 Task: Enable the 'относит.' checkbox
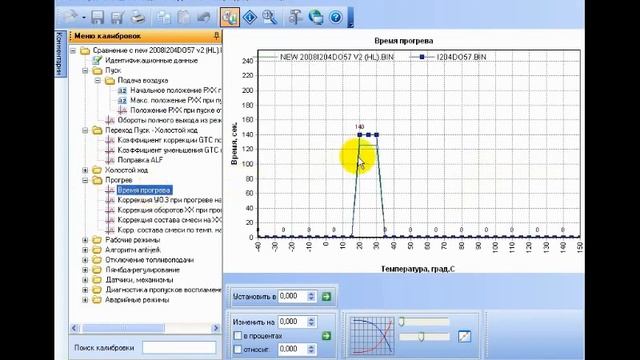coord(238,349)
